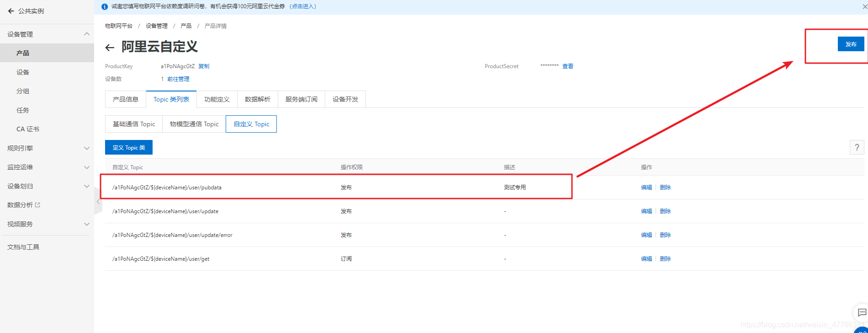Screen dimensions: 868x333
Task: Expand the 视频服务 menu
Action: click(x=87, y=224)
